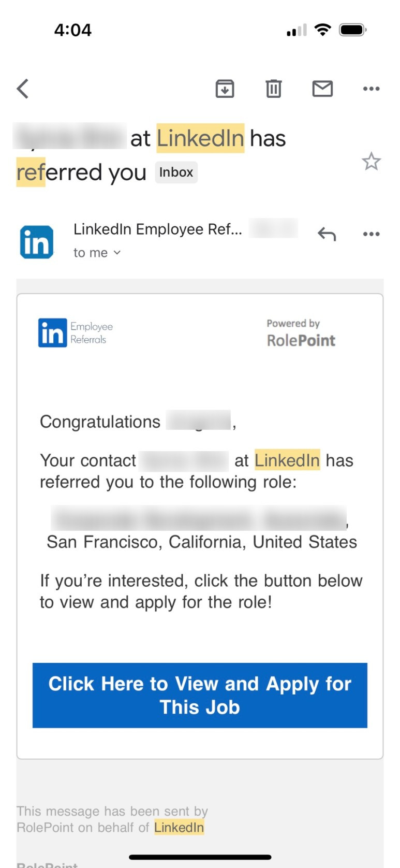Archive this email with the archive icon
This screenshot has height=868, width=400.
pyautogui.click(x=225, y=89)
